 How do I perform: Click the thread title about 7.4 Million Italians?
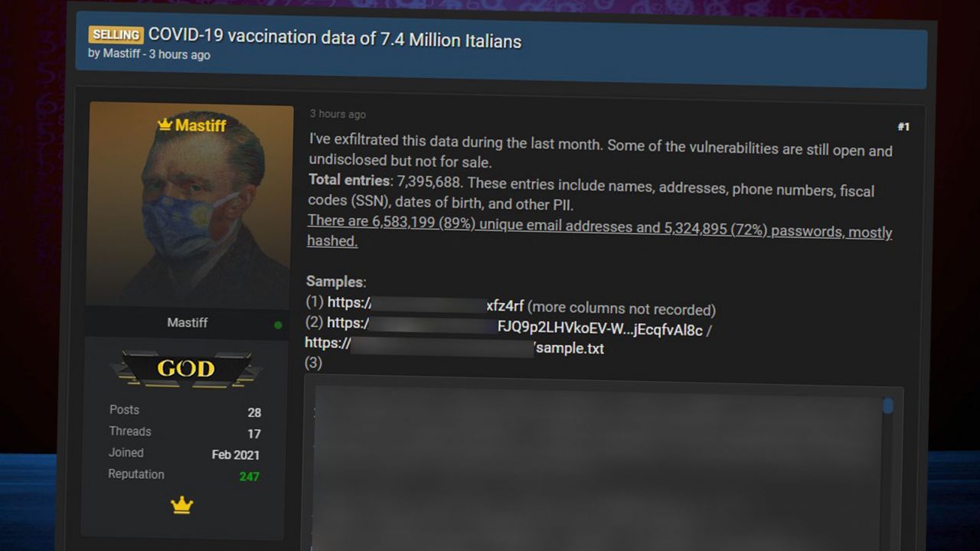[x=335, y=37]
